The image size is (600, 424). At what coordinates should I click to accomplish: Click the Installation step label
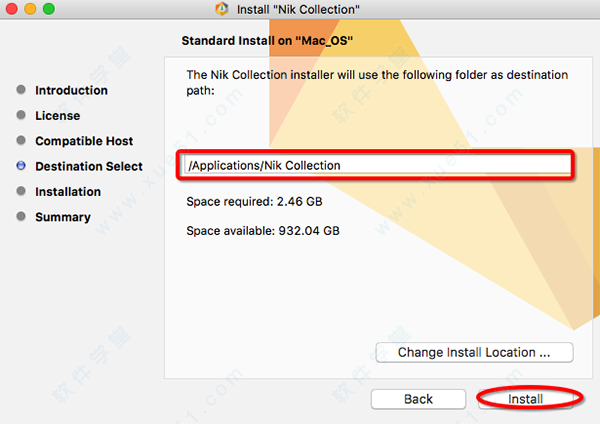coord(68,191)
